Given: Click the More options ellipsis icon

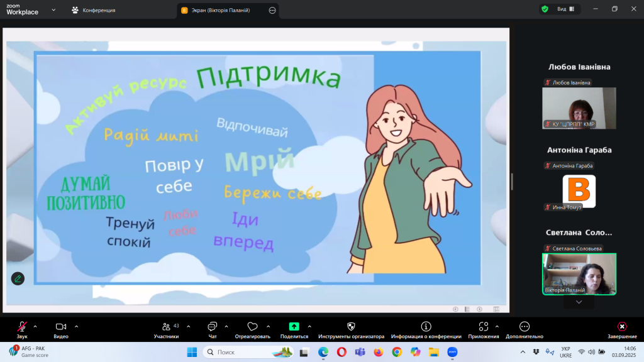Looking at the screenshot, I should 525,327.
